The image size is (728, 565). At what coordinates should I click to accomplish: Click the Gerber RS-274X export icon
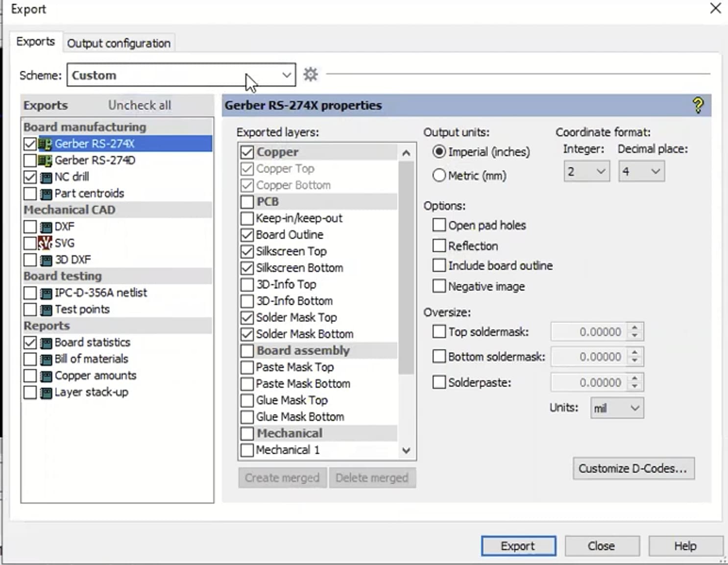(45, 144)
